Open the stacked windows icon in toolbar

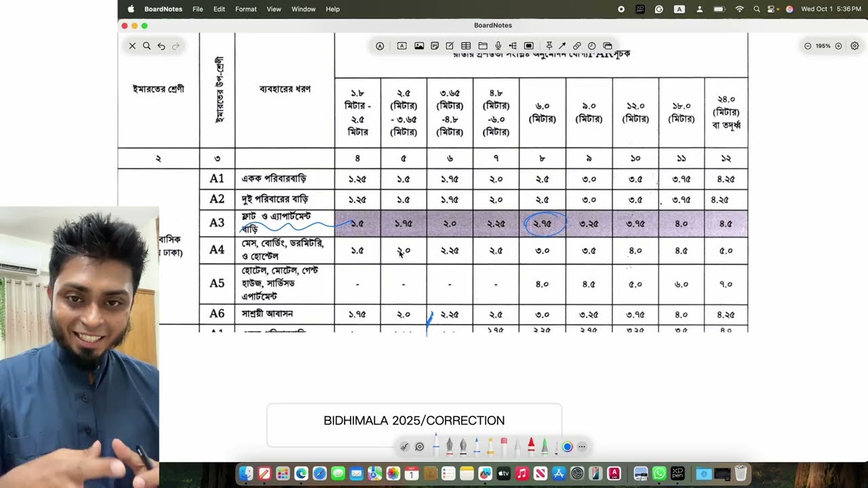(608, 46)
